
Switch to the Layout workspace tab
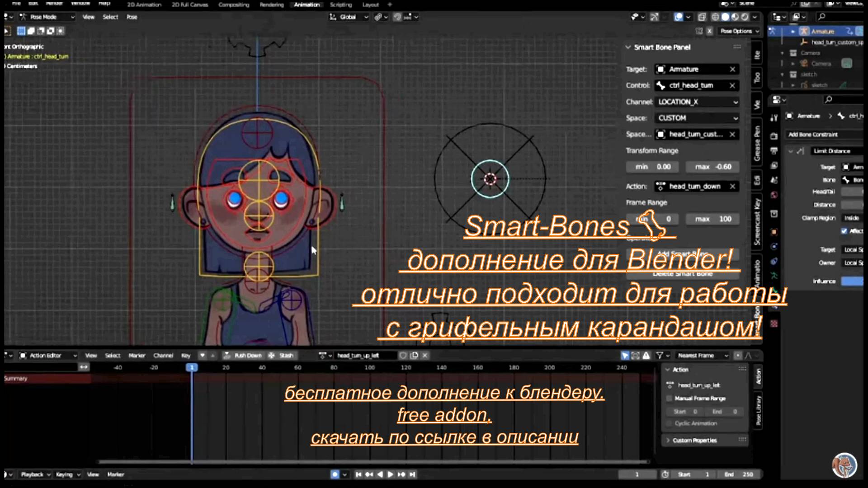[x=370, y=5]
